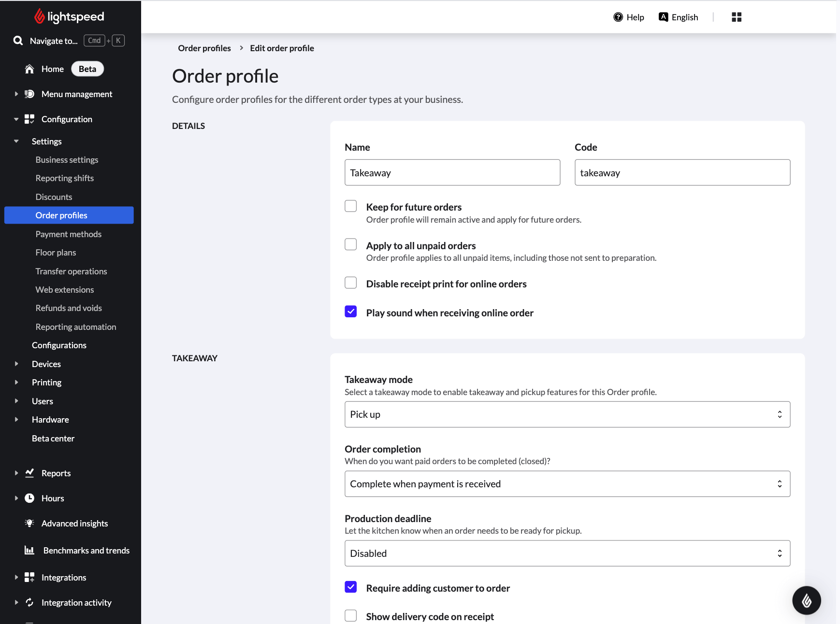Click the Help question mark icon
The image size is (840, 624).
tap(618, 17)
